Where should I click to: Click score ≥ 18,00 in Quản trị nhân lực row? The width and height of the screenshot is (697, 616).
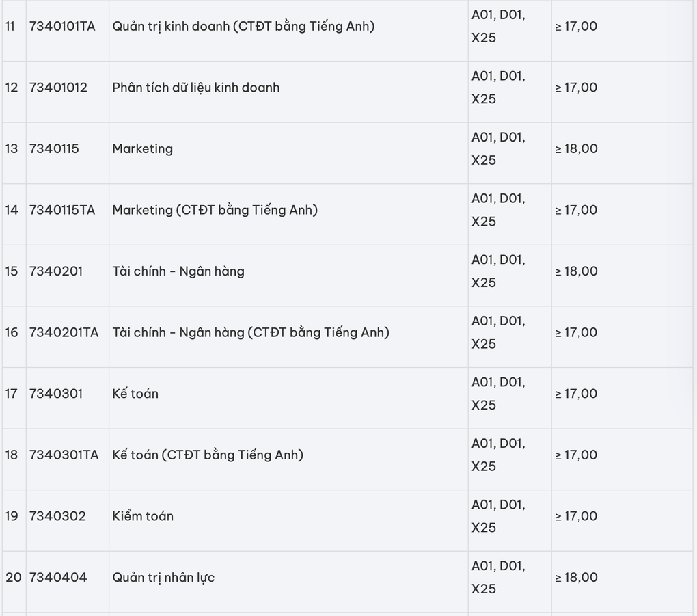click(576, 578)
